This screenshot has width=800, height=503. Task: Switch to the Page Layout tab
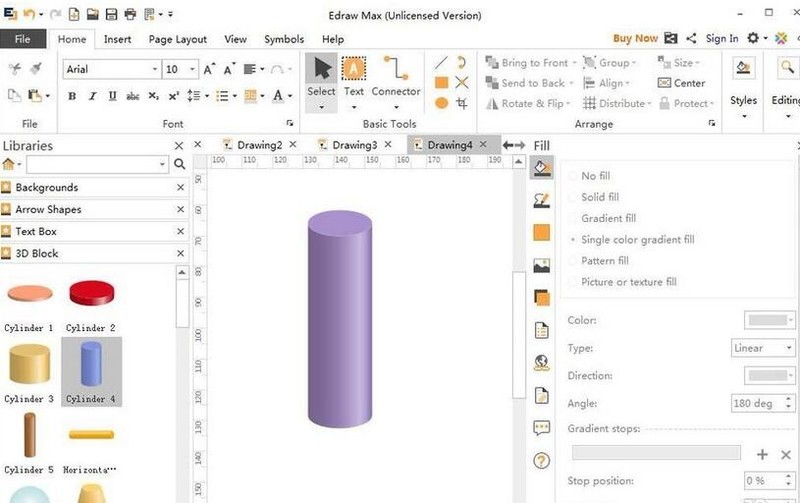pyautogui.click(x=178, y=39)
